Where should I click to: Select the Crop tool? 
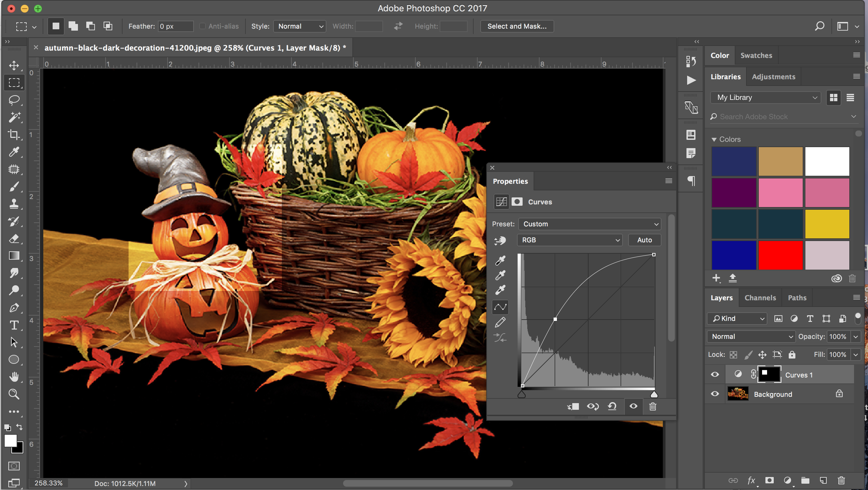14,135
